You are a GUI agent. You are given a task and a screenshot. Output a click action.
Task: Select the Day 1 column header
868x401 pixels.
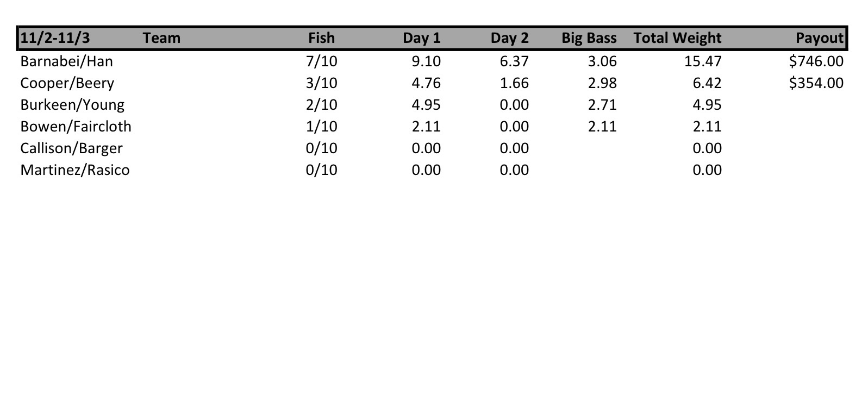(x=421, y=38)
